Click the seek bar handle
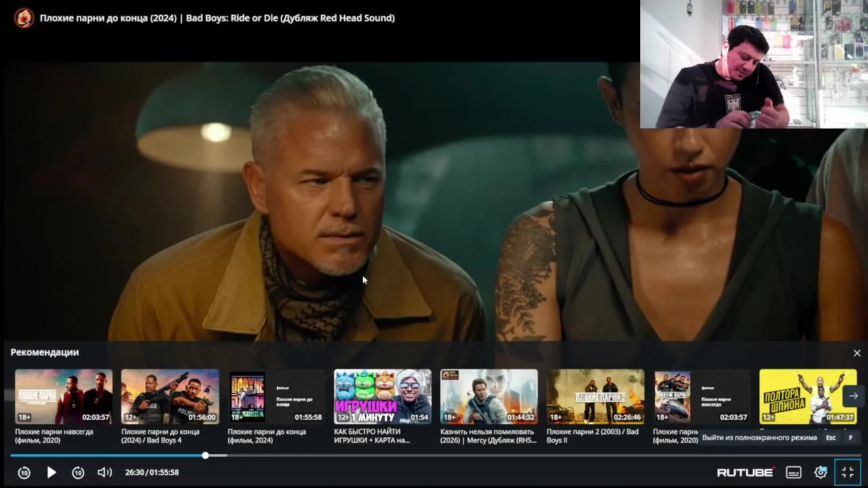This screenshot has width=868, height=488. (205, 455)
